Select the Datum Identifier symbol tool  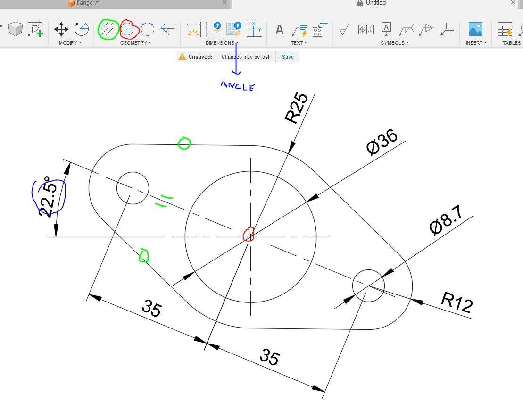[x=386, y=29]
